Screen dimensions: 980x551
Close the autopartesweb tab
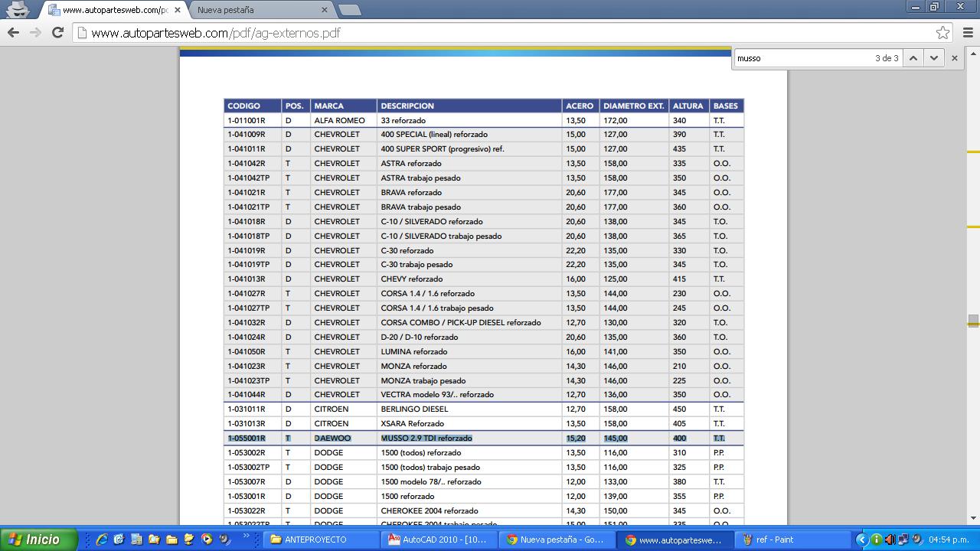(x=178, y=10)
